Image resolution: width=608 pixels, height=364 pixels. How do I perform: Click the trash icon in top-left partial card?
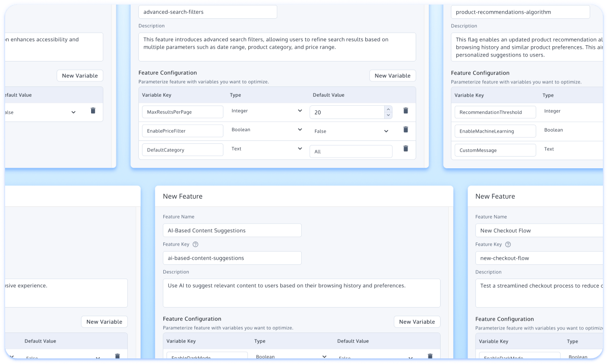click(93, 111)
